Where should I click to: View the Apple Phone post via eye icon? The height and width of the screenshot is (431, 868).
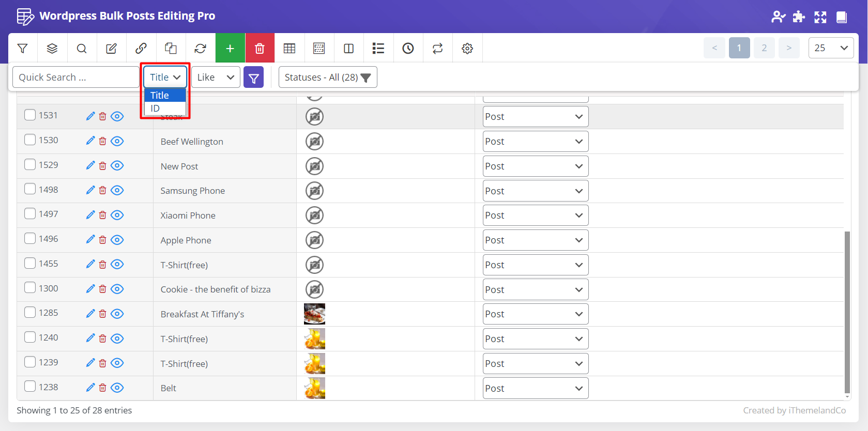point(117,240)
